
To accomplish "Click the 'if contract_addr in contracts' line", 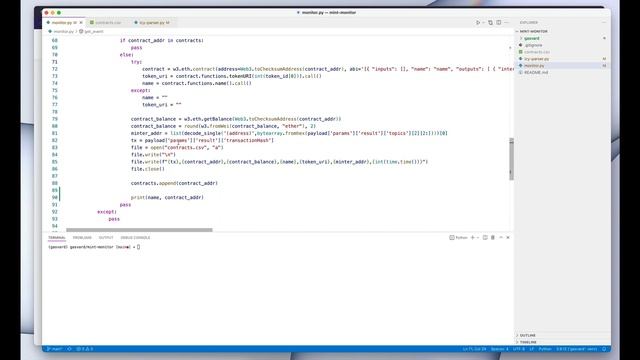I will click(x=162, y=40).
